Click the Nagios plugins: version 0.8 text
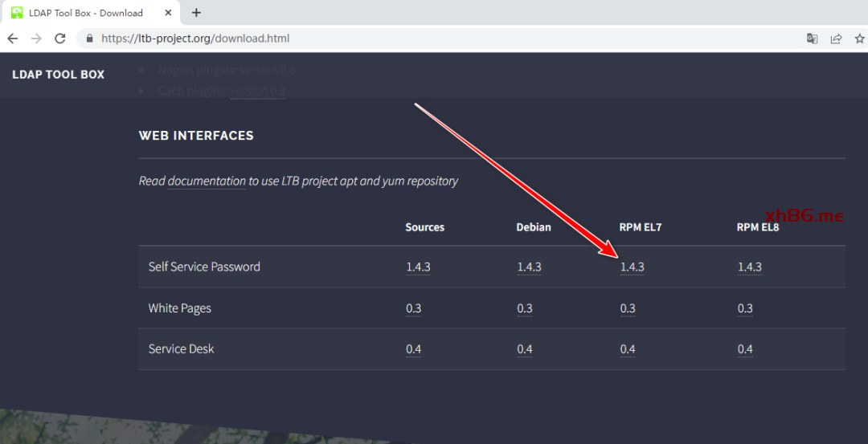Image resolution: width=868 pixels, height=444 pixels. pos(227,70)
